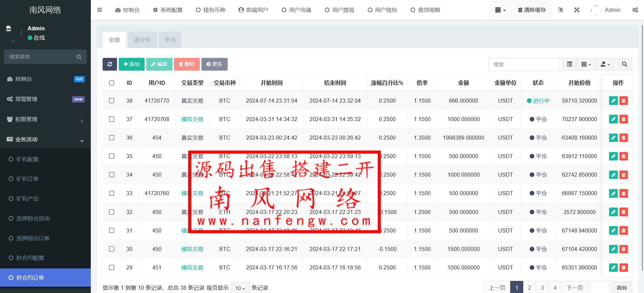Click the refresh table icon button

click(x=110, y=64)
